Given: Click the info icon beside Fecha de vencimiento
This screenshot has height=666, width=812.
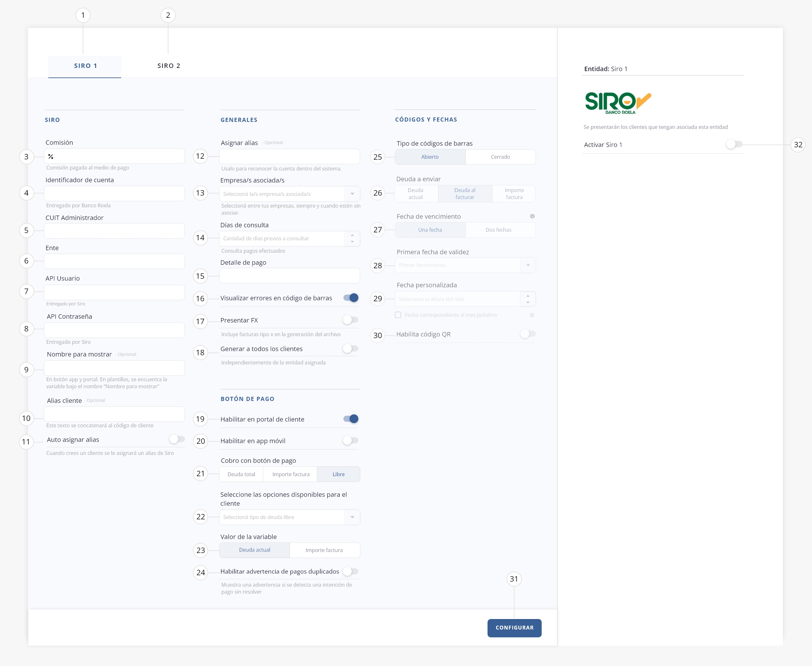Looking at the screenshot, I should click(x=532, y=216).
